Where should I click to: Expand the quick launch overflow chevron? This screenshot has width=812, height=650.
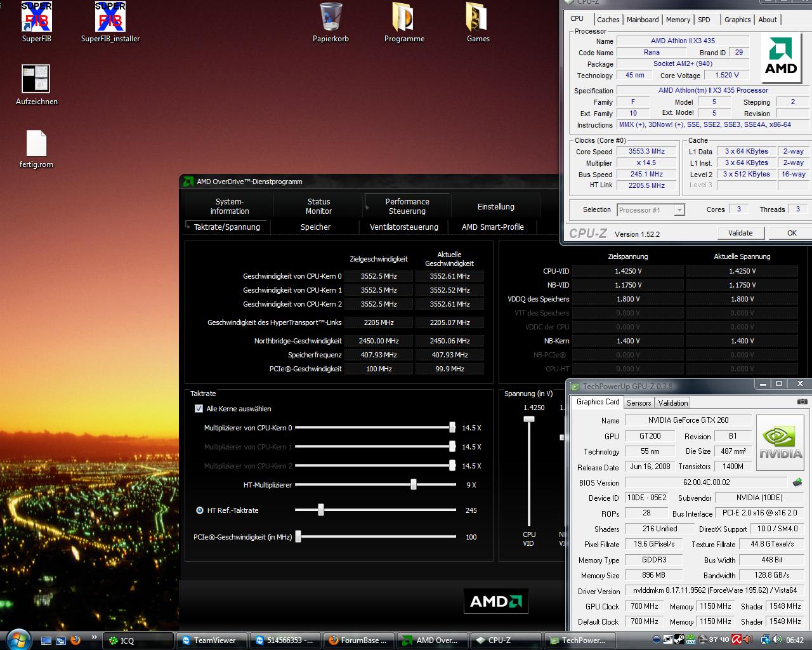(x=95, y=637)
